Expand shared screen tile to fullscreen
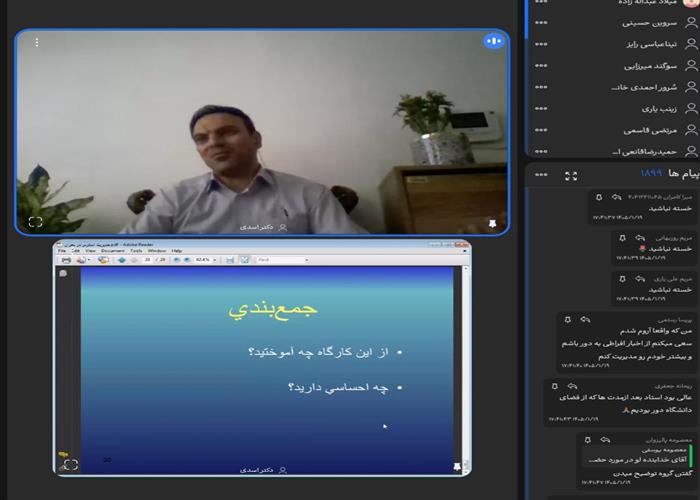This screenshot has height=500, width=700. (71, 465)
